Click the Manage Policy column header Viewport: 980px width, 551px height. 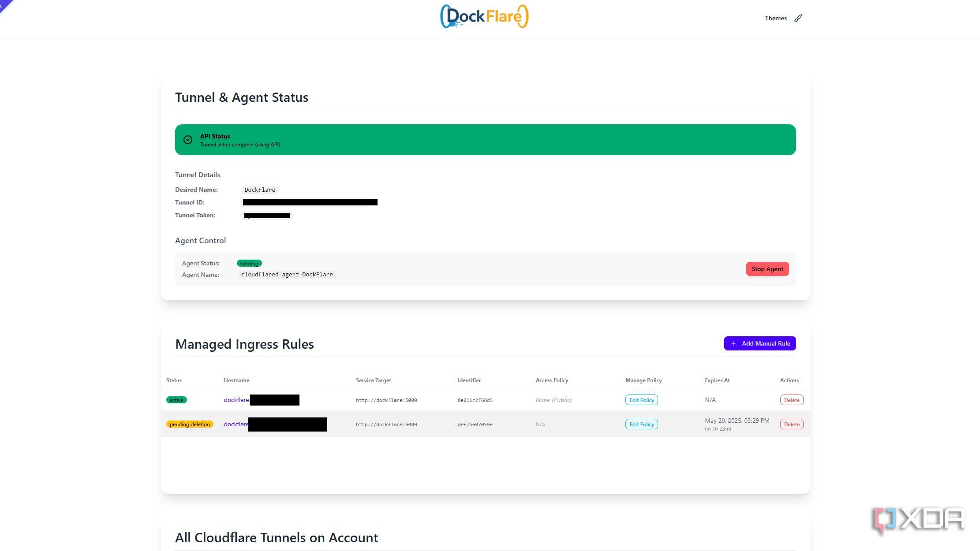coord(643,380)
